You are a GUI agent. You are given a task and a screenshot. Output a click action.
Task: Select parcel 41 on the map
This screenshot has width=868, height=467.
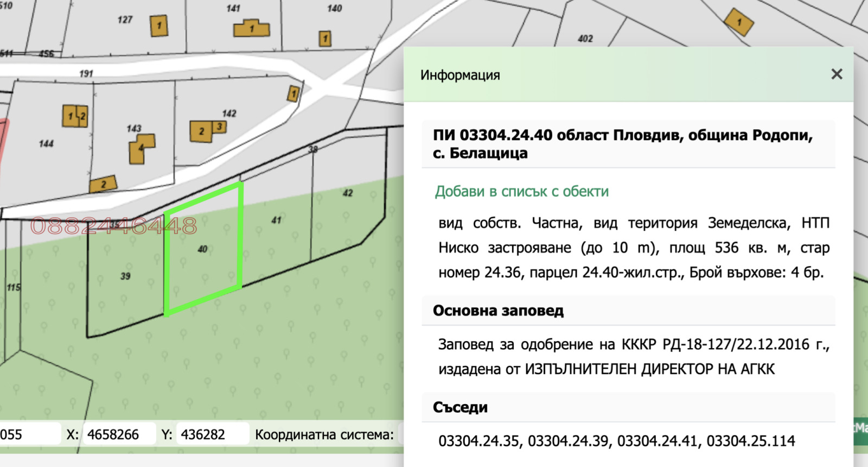[277, 220]
